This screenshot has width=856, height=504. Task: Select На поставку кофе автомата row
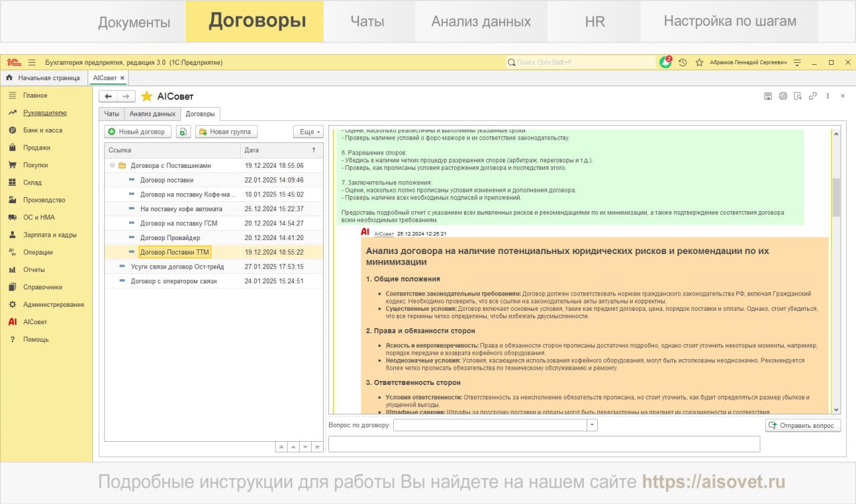pyautogui.click(x=214, y=209)
